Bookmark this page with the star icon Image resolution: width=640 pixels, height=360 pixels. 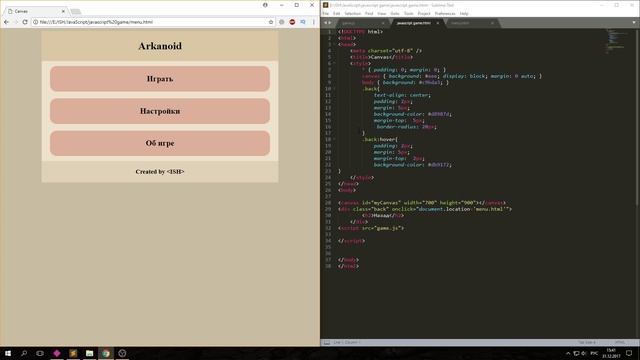[271, 22]
